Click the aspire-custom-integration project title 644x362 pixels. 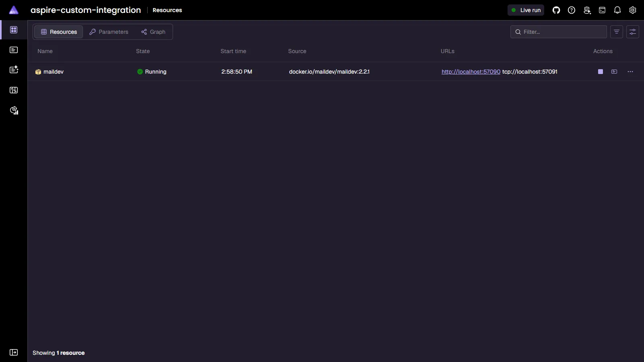click(86, 10)
